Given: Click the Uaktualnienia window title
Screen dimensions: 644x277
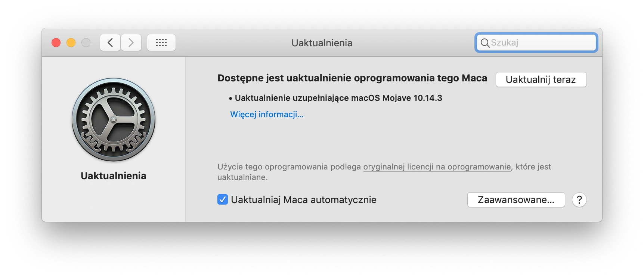Looking at the screenshot, I should 322,43.
